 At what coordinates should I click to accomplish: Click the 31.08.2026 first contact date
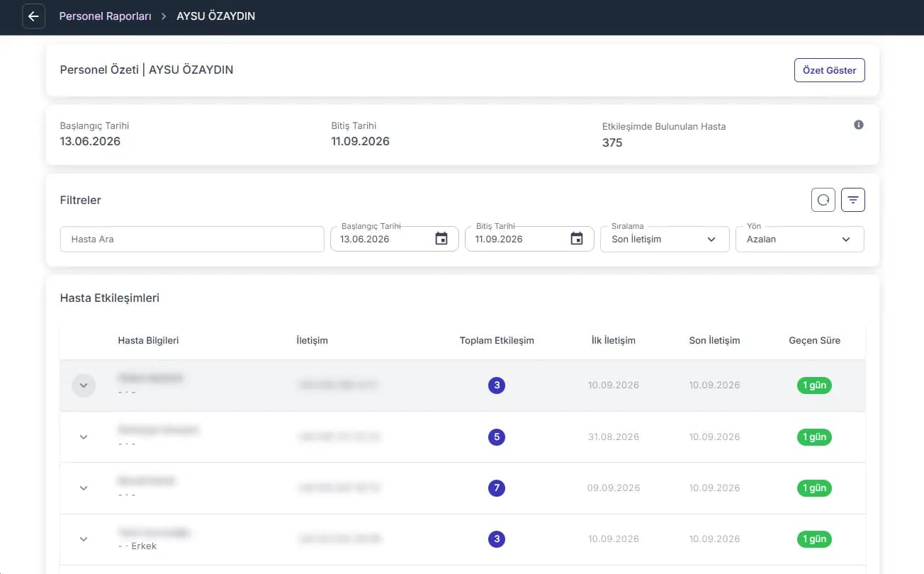point(613,437)
